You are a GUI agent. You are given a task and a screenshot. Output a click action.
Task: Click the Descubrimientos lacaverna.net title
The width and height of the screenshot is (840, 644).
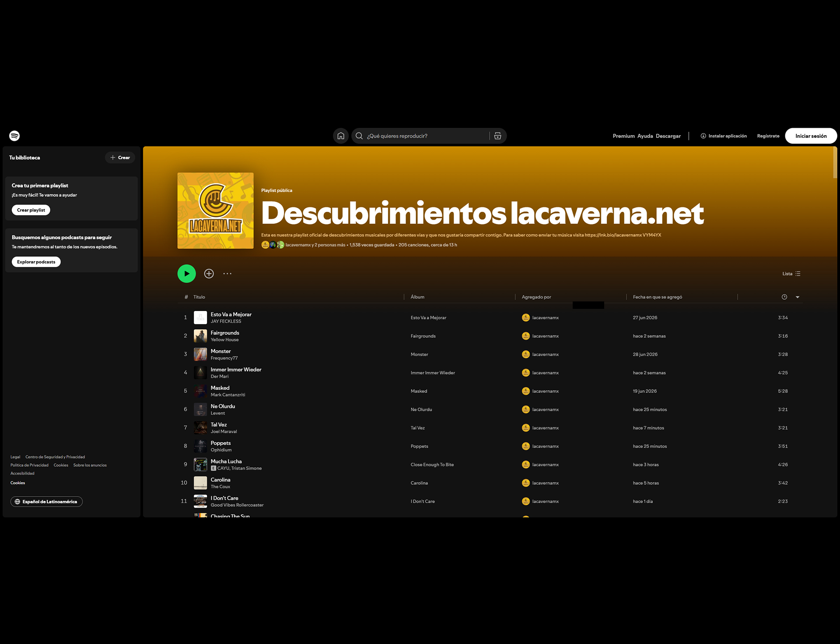pos(483,213)
